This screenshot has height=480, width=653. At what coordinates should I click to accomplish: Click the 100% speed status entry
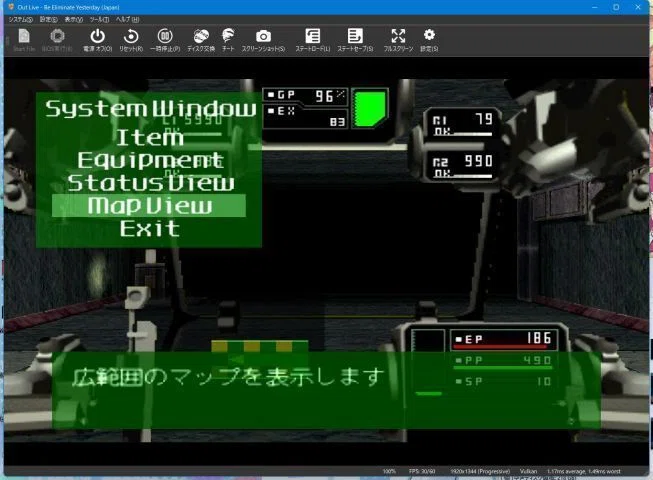click(x=389, y=471)
